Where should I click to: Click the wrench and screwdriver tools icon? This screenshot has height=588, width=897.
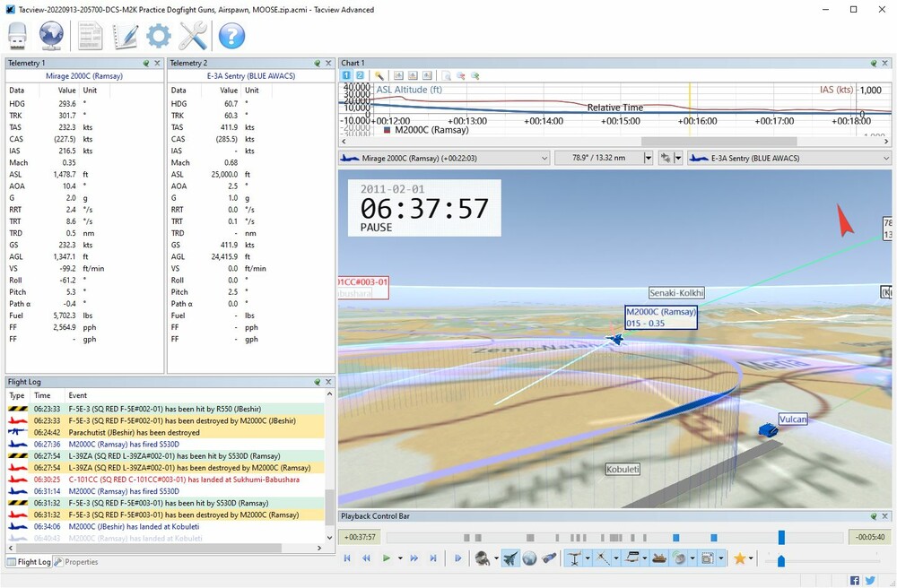193,36
